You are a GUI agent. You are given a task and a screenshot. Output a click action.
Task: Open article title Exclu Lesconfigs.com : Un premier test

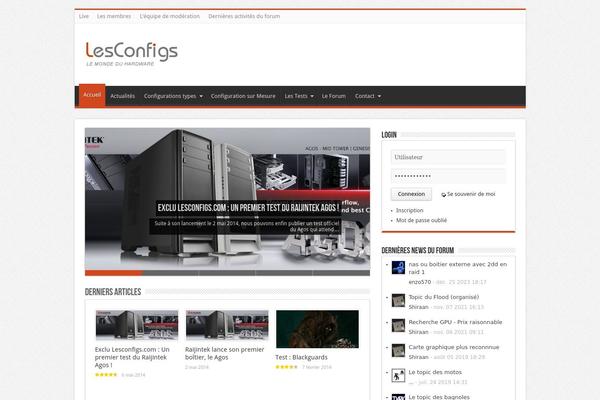pyautogui.click(x=132, y=357)
